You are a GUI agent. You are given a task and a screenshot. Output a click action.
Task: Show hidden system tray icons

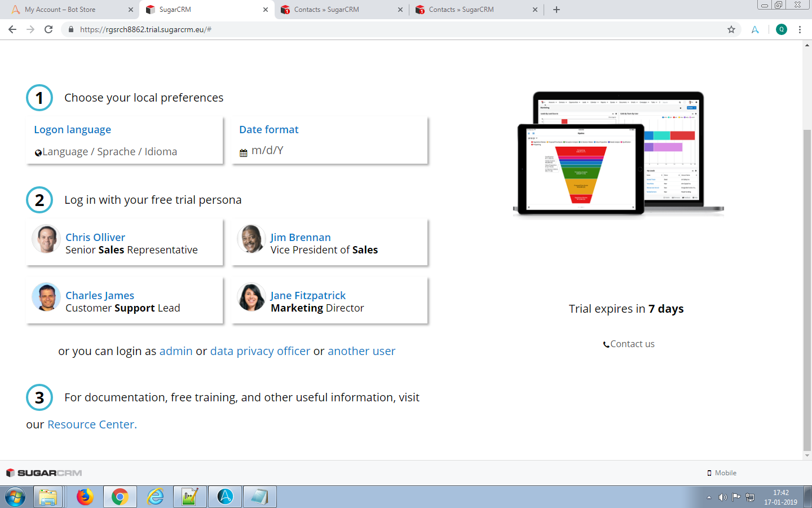(709, 498)
